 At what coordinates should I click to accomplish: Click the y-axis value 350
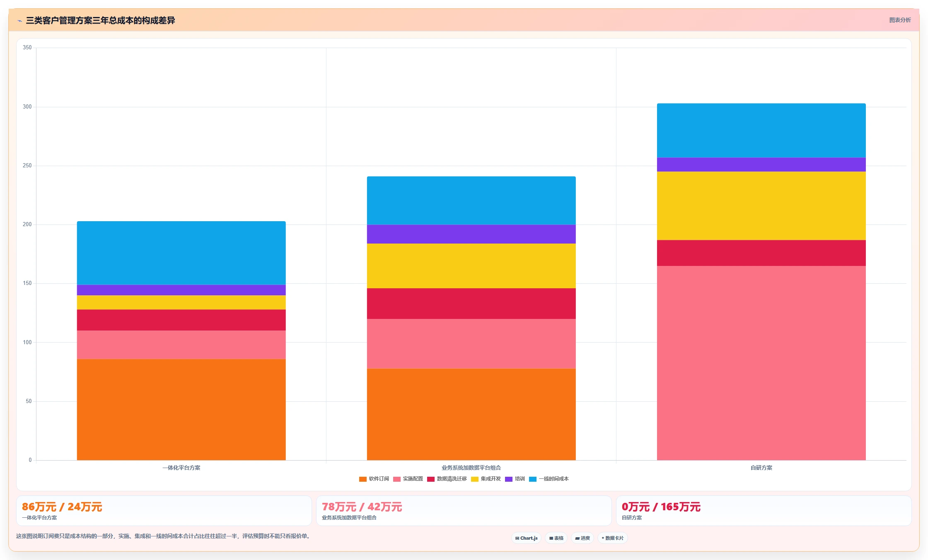(27, 48)
